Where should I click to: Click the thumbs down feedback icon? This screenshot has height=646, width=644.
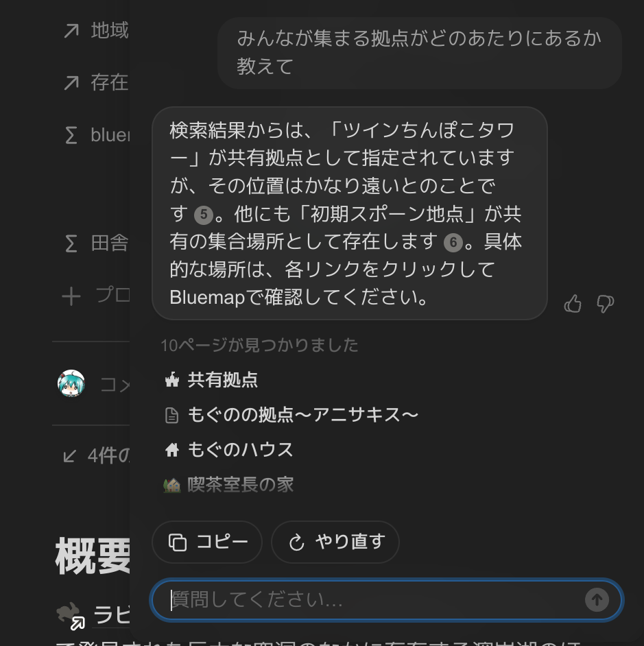click(x=605, y=304)
